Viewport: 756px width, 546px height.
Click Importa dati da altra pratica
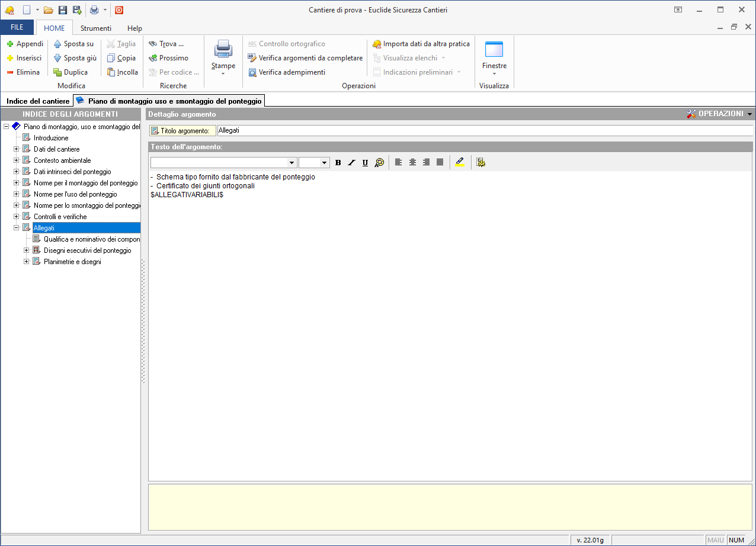click(421, 44)
